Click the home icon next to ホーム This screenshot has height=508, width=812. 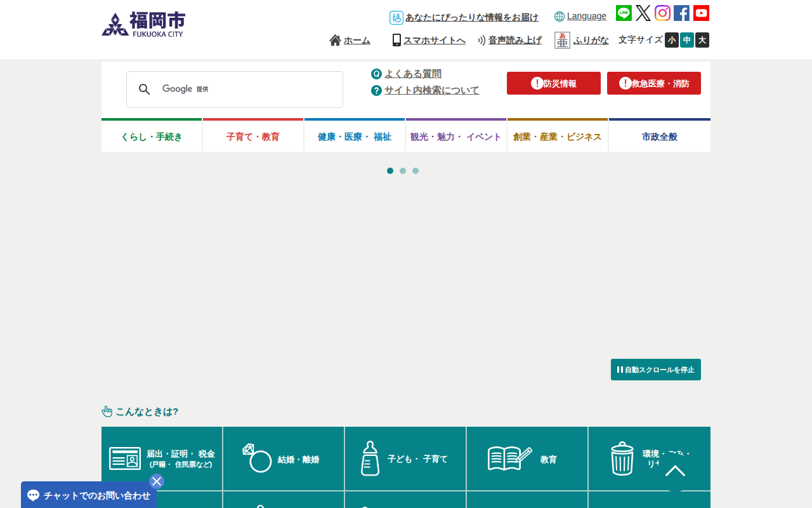tap(335, 40)
